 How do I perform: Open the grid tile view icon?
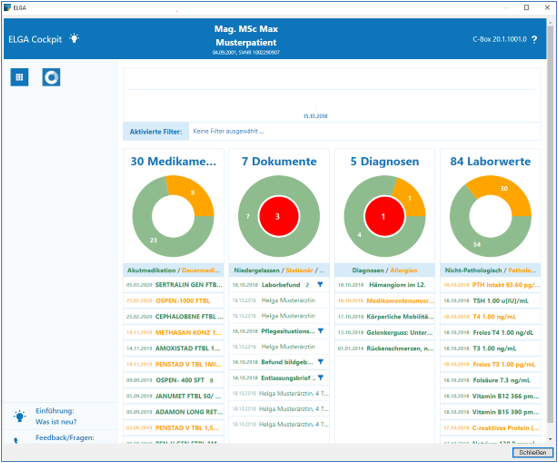pyautogui.click(x=19, y=77)
